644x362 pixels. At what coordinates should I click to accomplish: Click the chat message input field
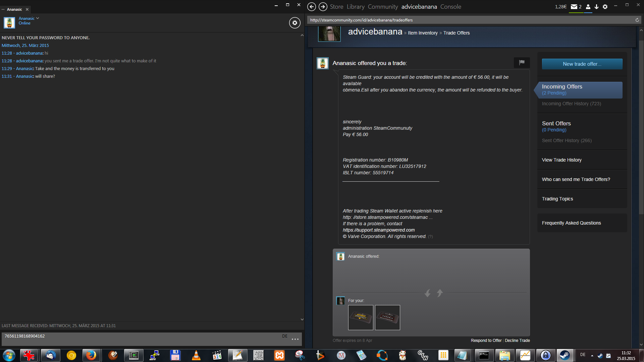click(x=141, y=339)
